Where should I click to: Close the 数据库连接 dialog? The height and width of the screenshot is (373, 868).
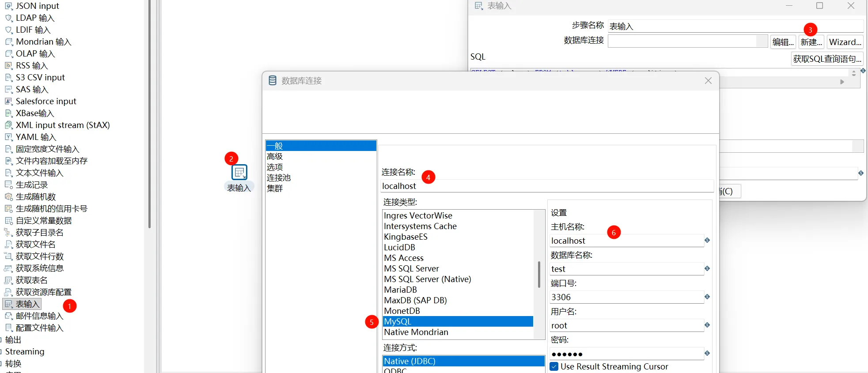click(708, 81)
